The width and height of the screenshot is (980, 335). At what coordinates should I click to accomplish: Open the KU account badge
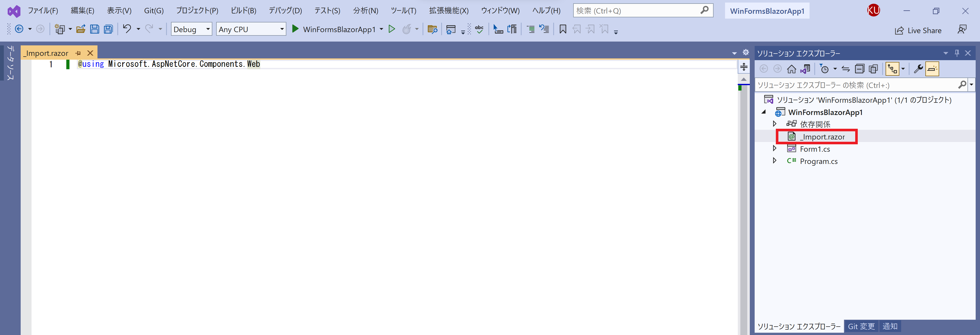[874, 10]
